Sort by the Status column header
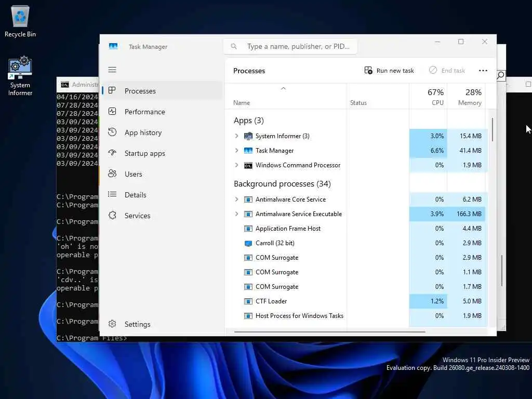Viewport: 532px width, 399px height. point(378,97)
